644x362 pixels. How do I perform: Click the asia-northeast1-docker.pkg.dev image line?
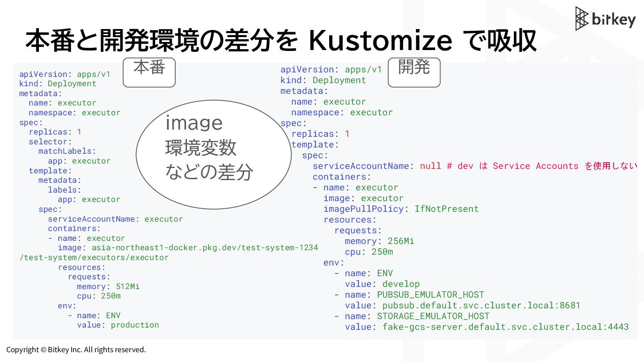188,248
